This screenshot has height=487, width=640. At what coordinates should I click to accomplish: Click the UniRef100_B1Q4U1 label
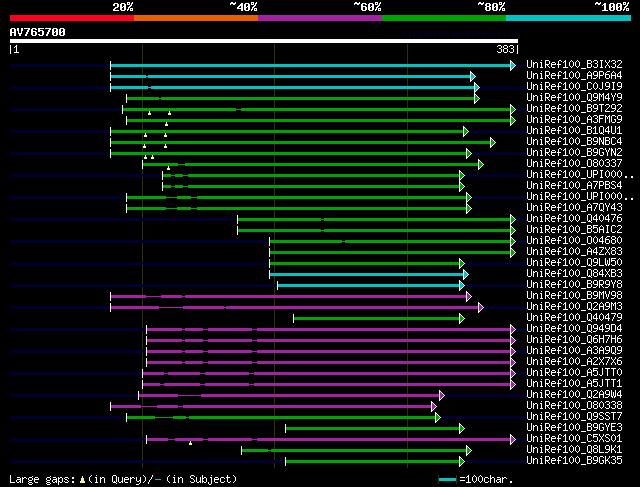click(x=574, y=131)
